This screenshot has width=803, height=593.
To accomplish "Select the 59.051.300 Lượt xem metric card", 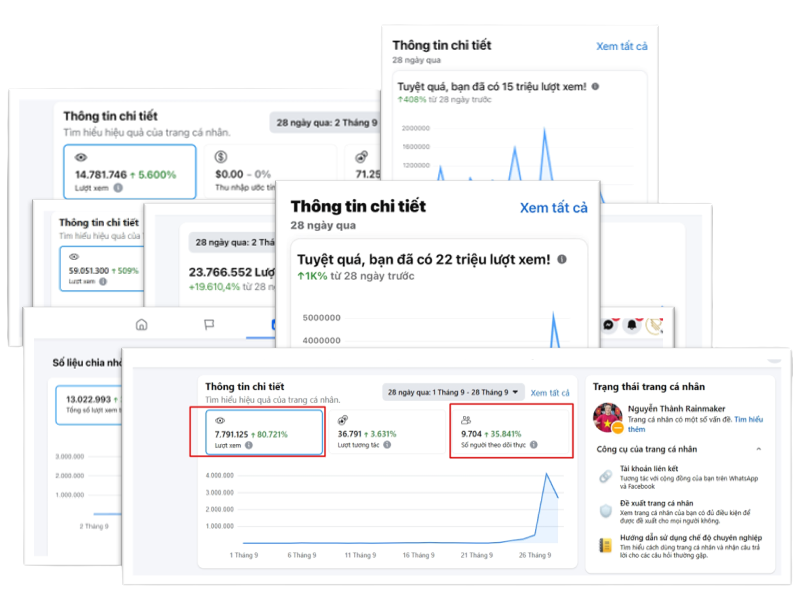I will [102, 269].
